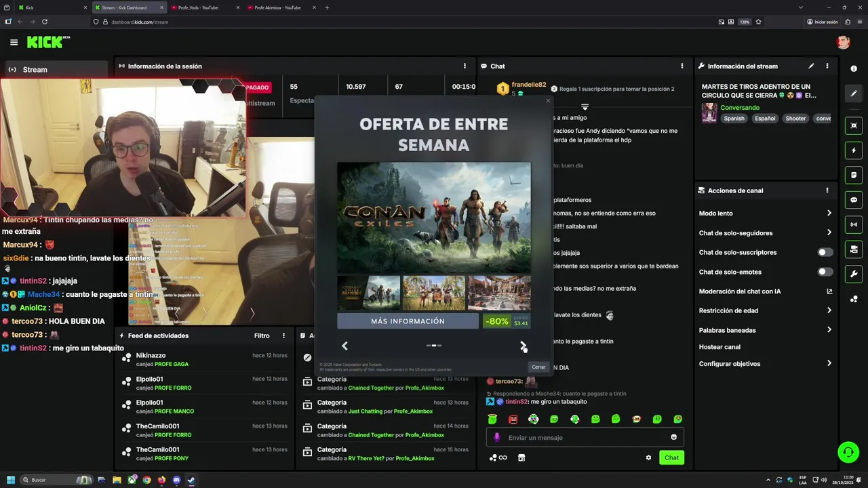Open external link for Moderación del chat con IA
Image resolution: width=868 pixels, height=488 pixels.
pyautogui.click(x=829, y=291)
